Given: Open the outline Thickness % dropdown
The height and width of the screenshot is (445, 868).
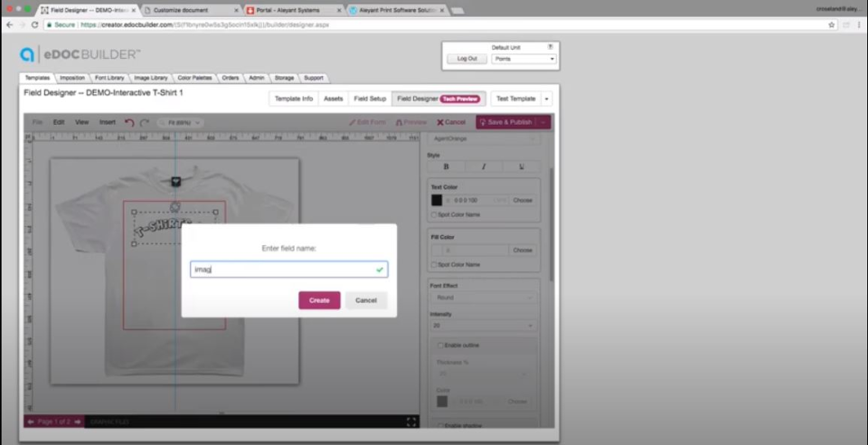Looking at the screenshot, I should point(483,374).
